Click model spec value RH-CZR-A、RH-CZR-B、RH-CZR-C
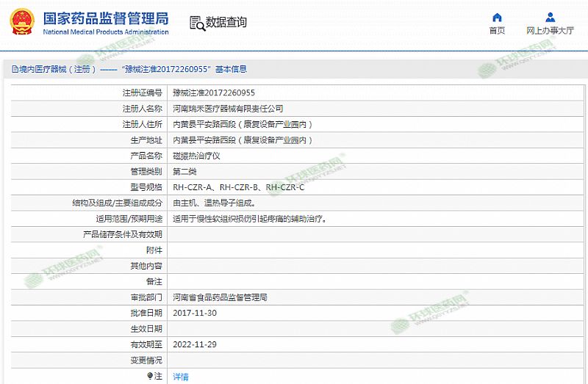The image size is (588, 384). [x=238, y=187]
